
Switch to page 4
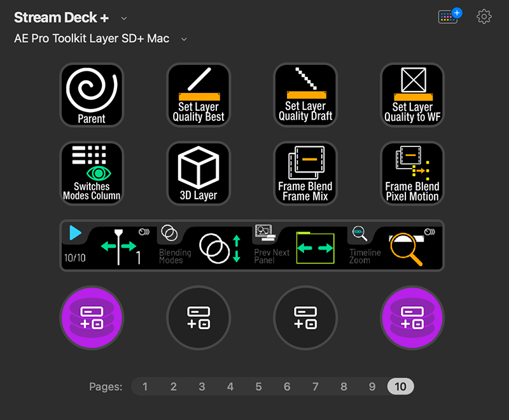click(230, 386)
